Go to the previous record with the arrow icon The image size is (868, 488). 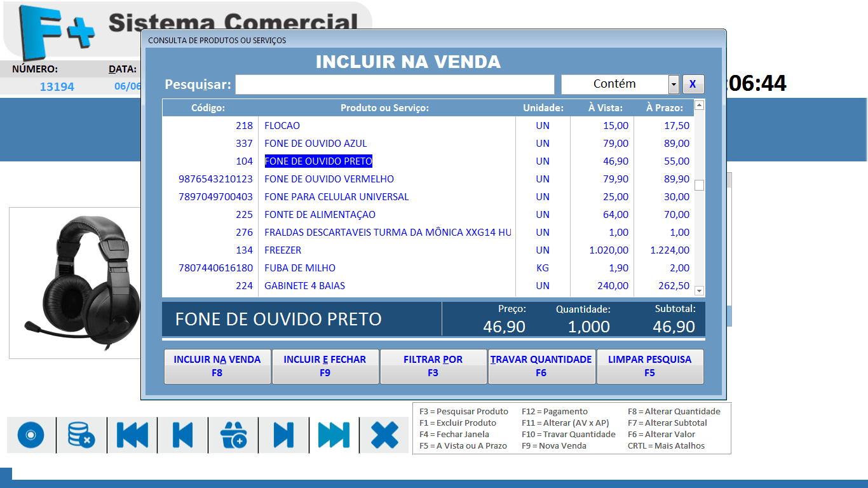(x=182, y=435)
